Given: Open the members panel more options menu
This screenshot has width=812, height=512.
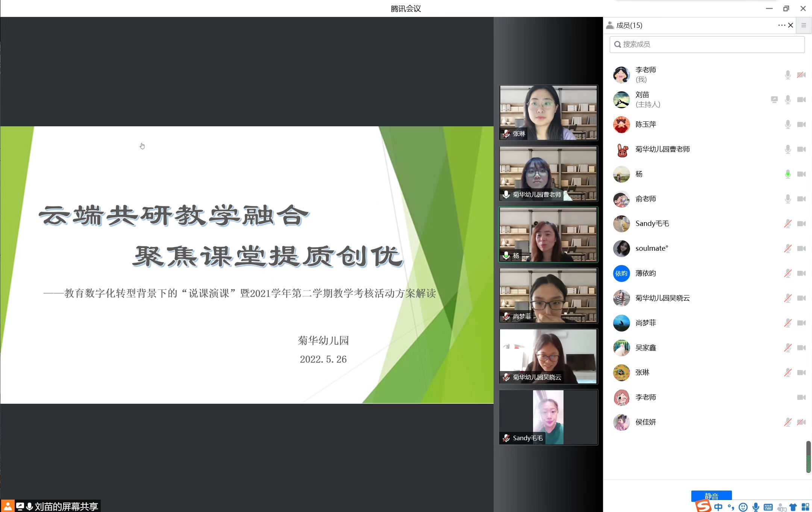Looking at the screenshot, I should point(782,25).
